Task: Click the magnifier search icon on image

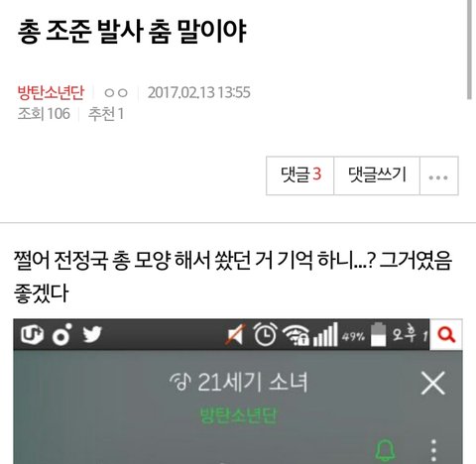Action: click(x=446, y=334)
